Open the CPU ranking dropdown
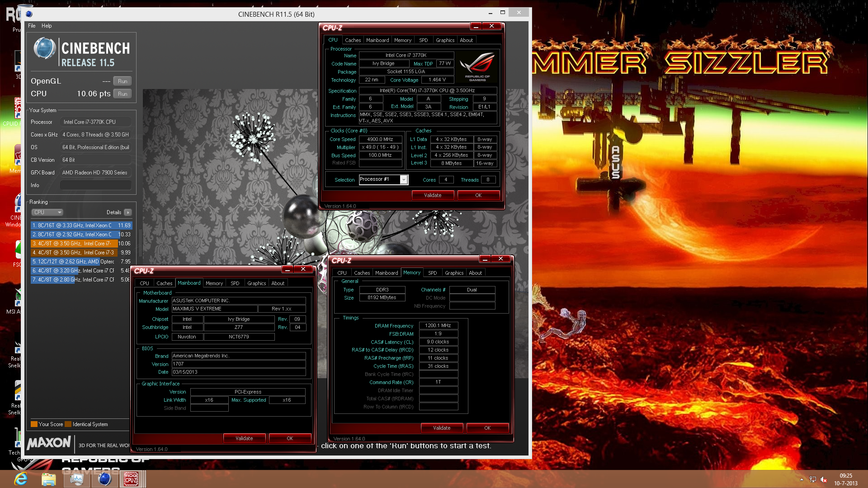The width and height of the screenshot is (868, 488). 47,212
